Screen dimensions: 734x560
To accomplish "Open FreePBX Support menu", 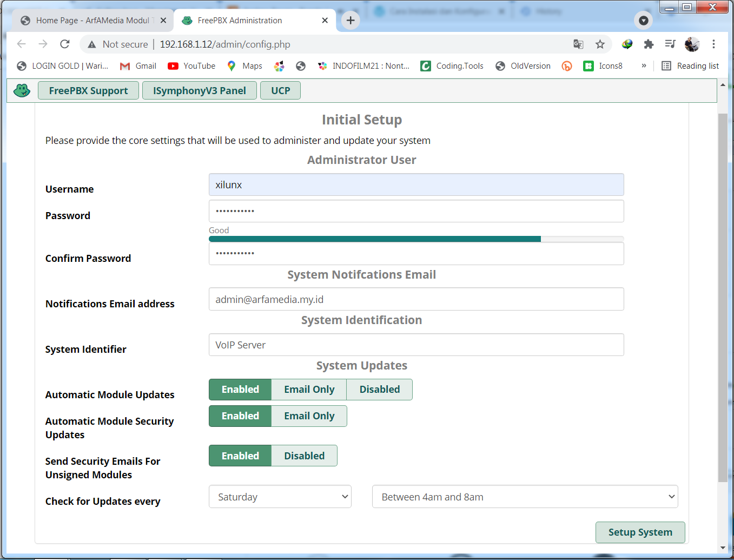I will tap(88, 90).
